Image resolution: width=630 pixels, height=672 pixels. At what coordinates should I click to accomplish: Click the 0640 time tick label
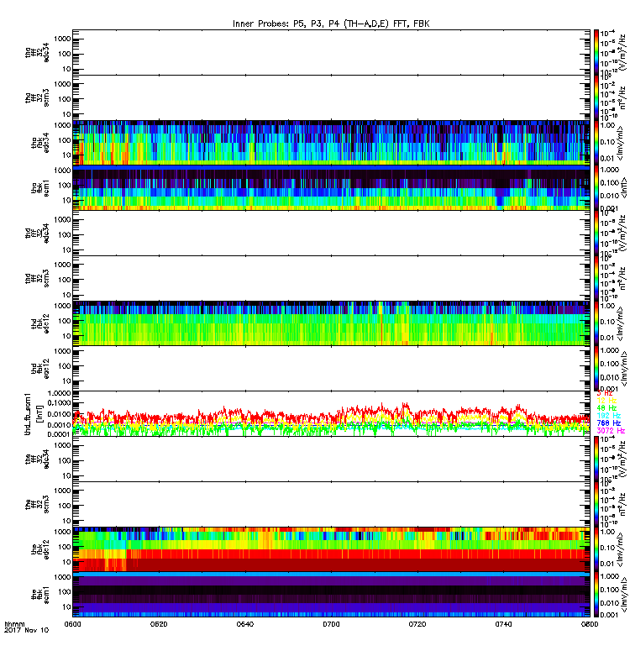(245, 624)
